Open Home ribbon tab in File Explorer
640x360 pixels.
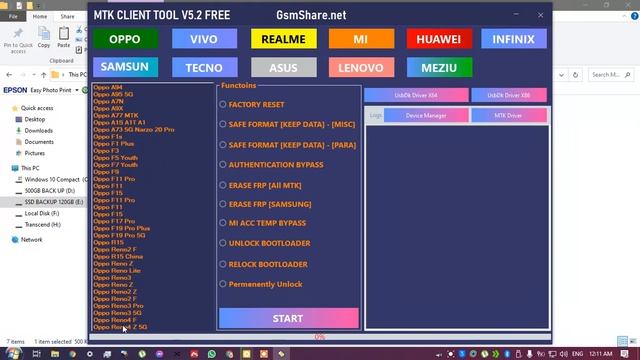click(40, 16)
